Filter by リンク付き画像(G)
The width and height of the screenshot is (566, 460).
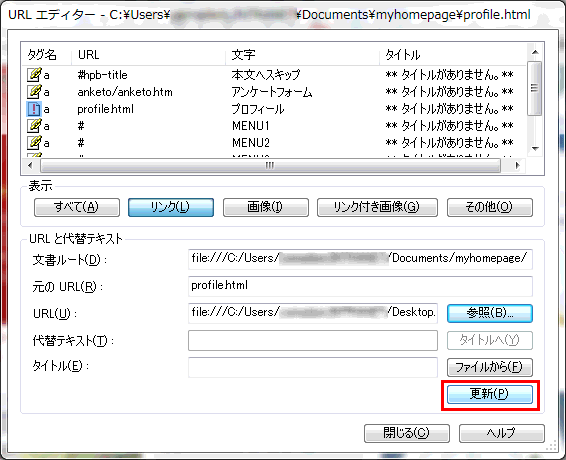tap(377, 207)
